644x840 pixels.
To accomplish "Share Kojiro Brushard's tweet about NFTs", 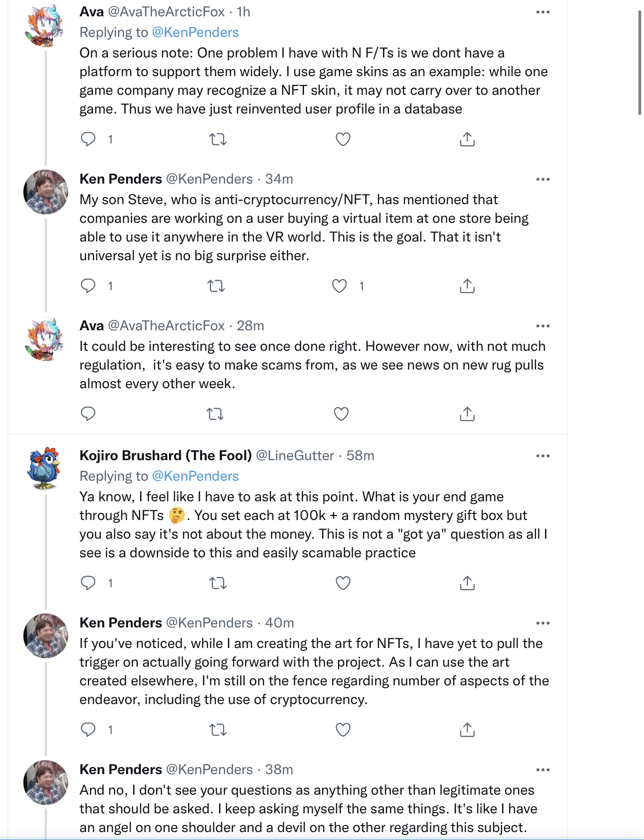I will (x=467, y=583).
